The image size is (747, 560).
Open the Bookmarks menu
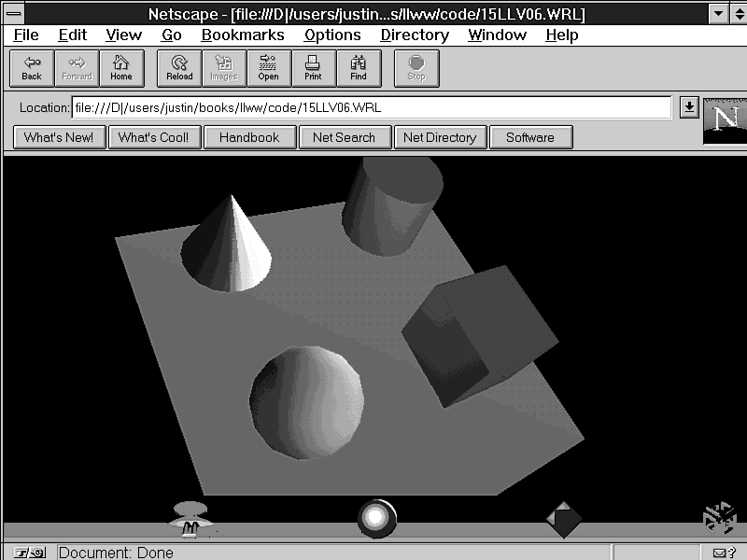[x=245, y=35]
